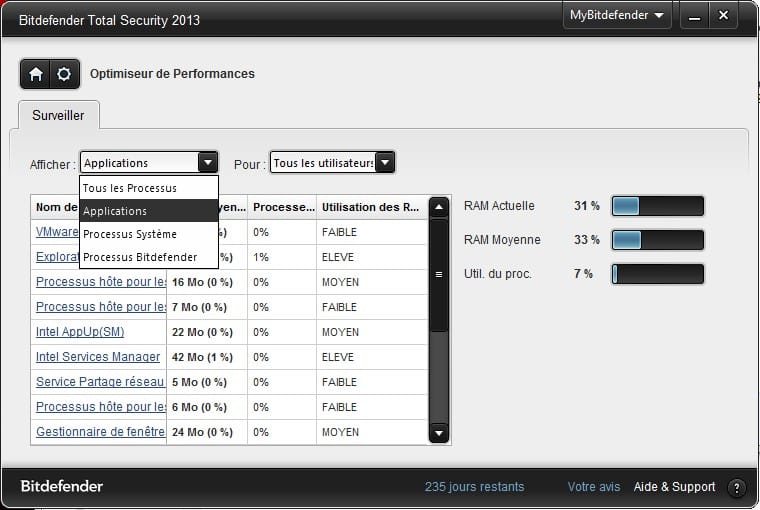Click the 235 jours restants link

(x=475, y=487)
